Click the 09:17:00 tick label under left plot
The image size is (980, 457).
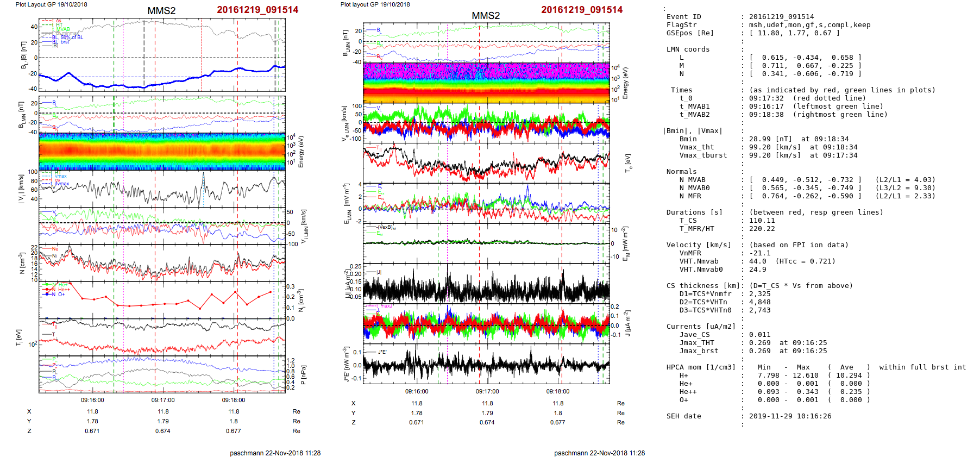coord(163,400)
